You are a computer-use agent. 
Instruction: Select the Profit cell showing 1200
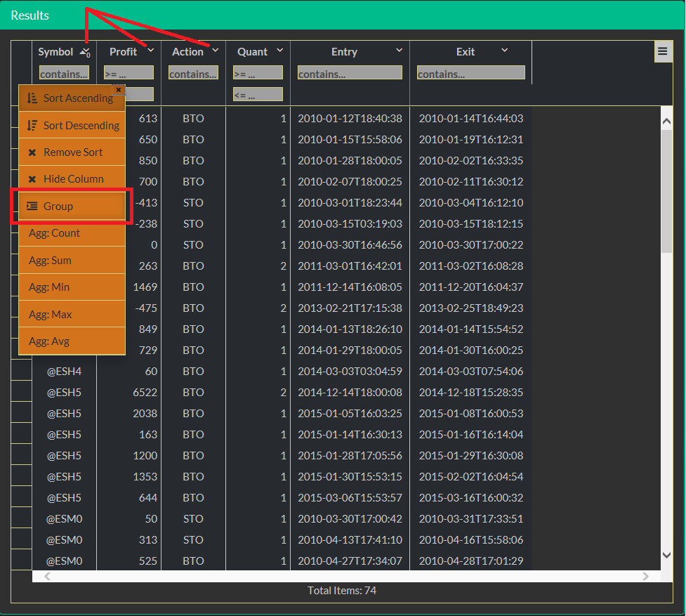pyautogui.click(x=129, y=456)
